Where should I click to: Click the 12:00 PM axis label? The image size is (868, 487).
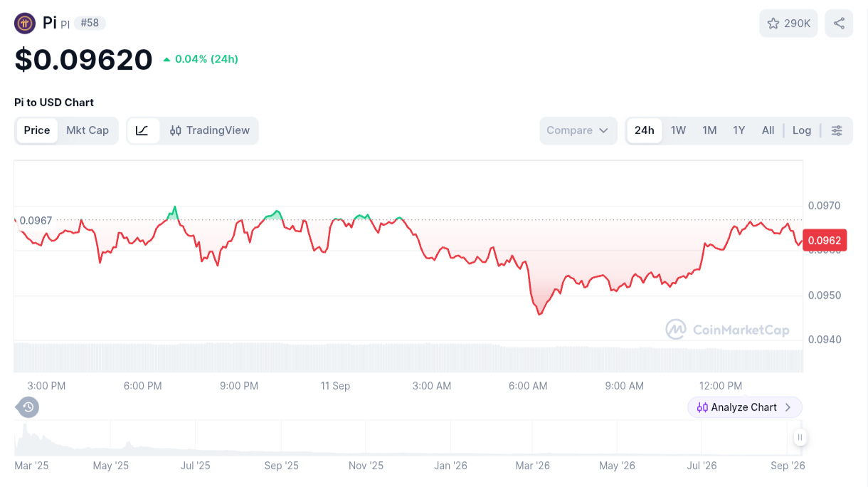point(721,386)
